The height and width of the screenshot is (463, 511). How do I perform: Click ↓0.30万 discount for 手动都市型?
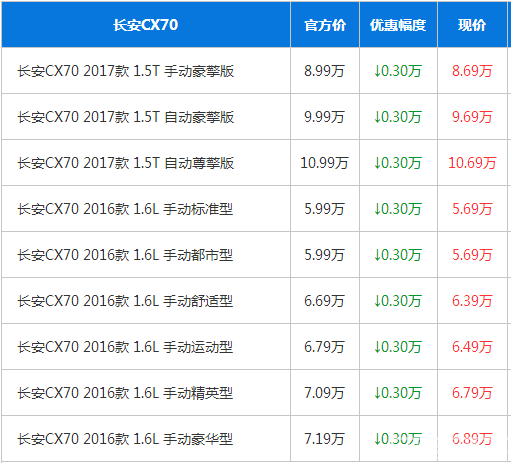398,255
